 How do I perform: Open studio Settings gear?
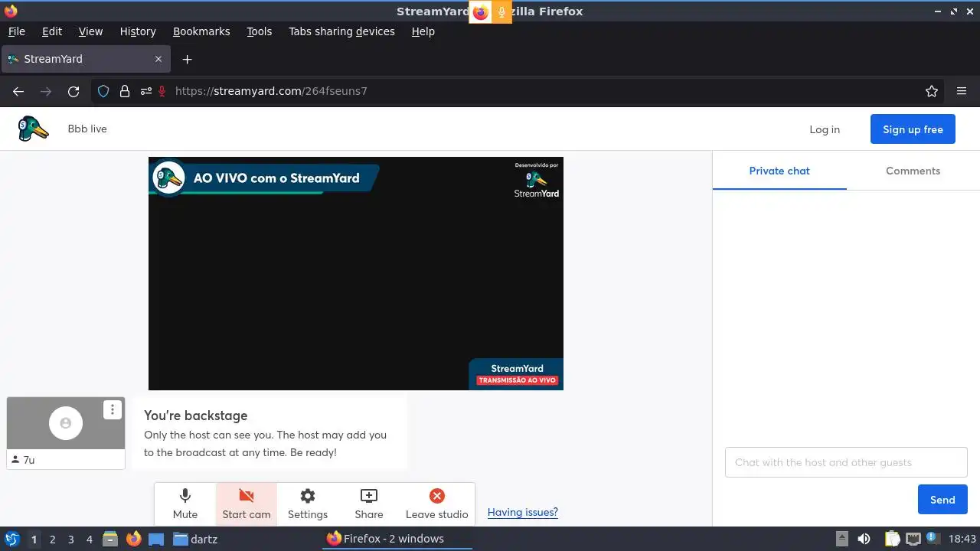(x=308, y=504)
